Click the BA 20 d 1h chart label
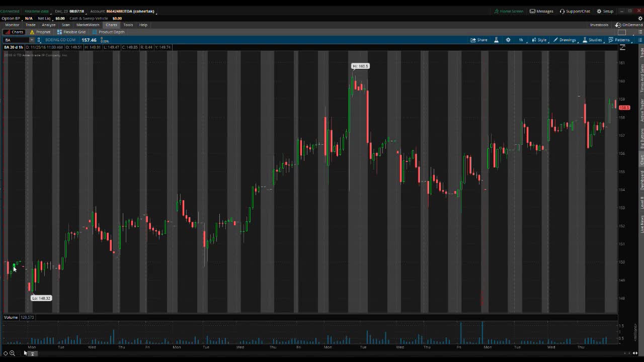 14,47
